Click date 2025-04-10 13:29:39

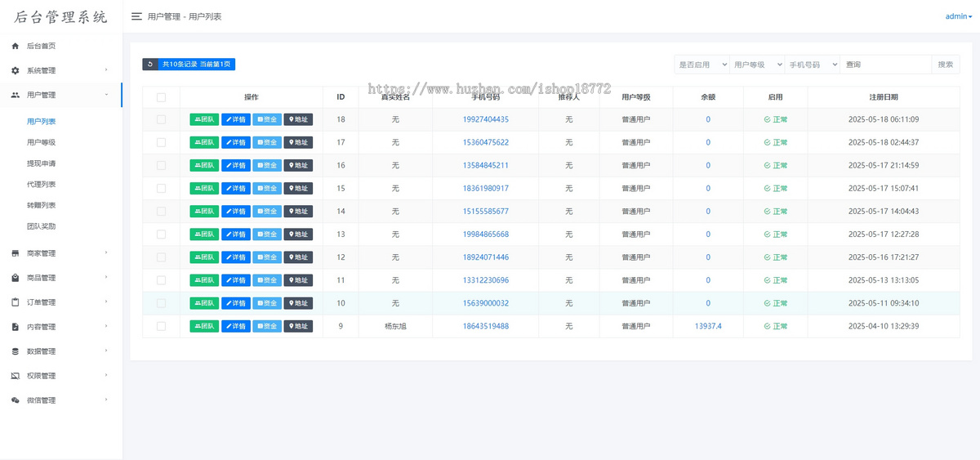884,326
